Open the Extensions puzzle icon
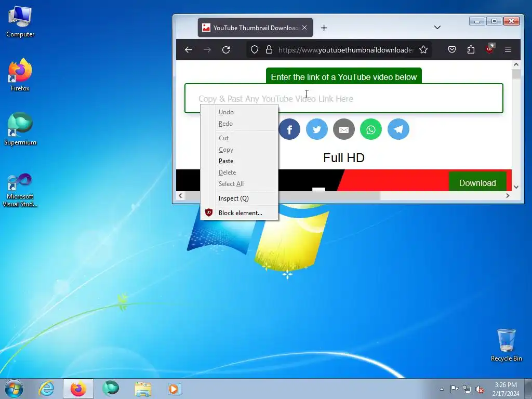This screenshot has width=532, height=399. tap(471, 50)
